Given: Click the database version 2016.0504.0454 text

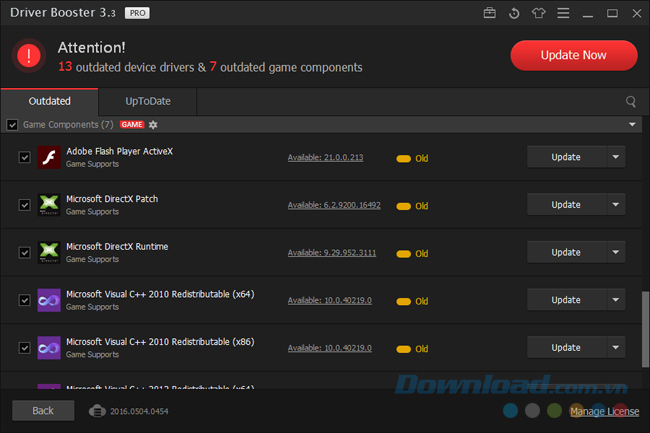Looking at the screenshot, I should point(139,411).
